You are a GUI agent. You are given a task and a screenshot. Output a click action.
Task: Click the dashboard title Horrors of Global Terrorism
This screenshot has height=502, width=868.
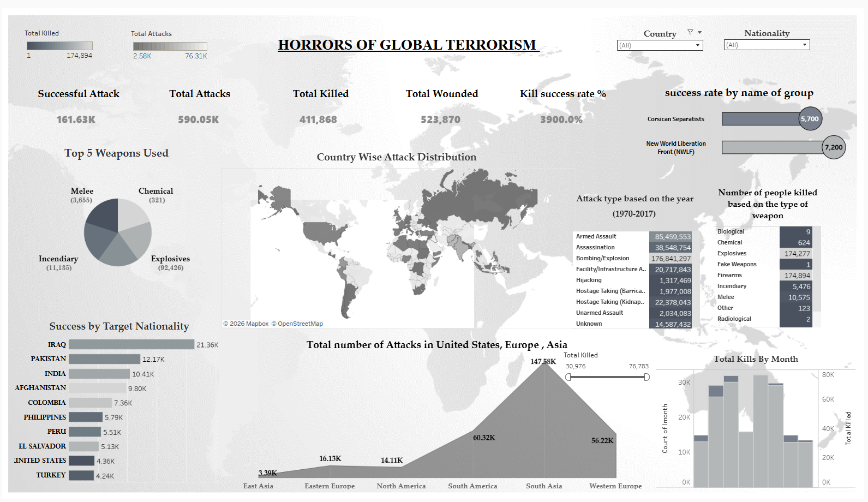408,45
